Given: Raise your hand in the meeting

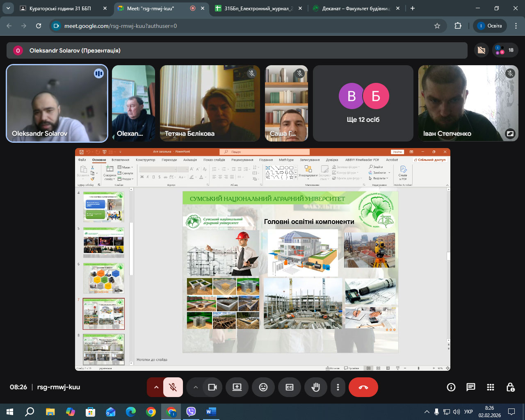Looking at the screenshot, I should (x=316, y=387).
